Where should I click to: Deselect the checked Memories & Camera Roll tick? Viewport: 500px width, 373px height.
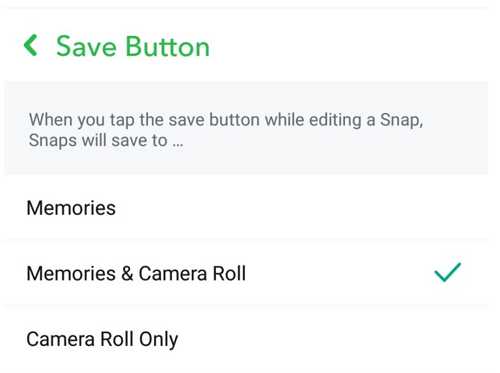pos(448,272)
